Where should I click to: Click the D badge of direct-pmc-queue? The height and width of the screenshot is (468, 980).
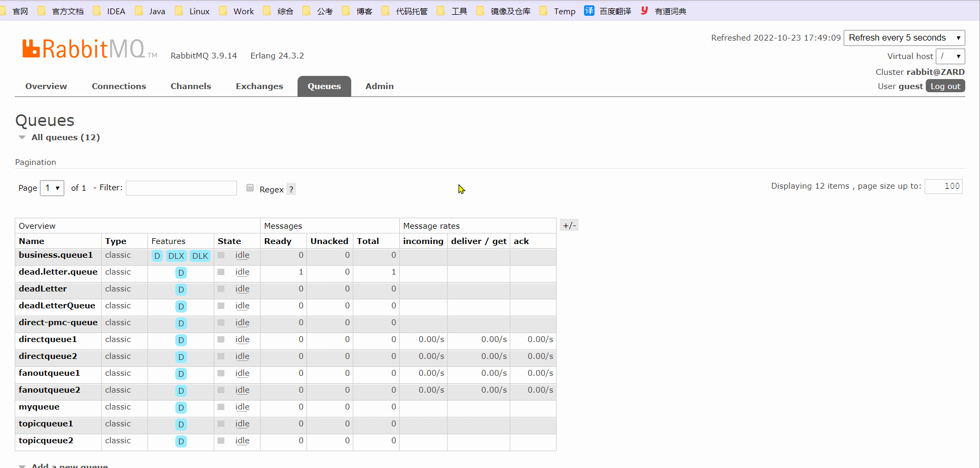click(x=181, y=324)
